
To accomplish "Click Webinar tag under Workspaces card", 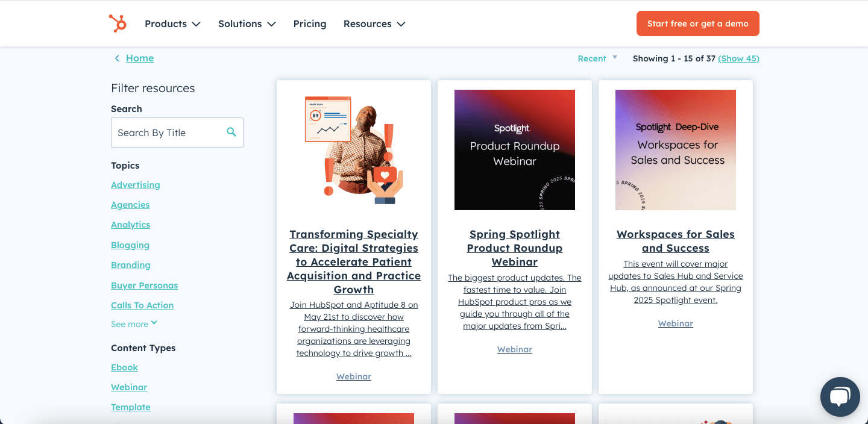I will click(676, 323).
